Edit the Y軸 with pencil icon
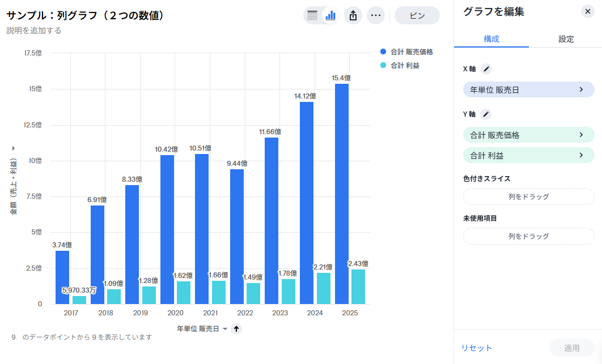The image size is (602, 364). [x=486, y=114]
